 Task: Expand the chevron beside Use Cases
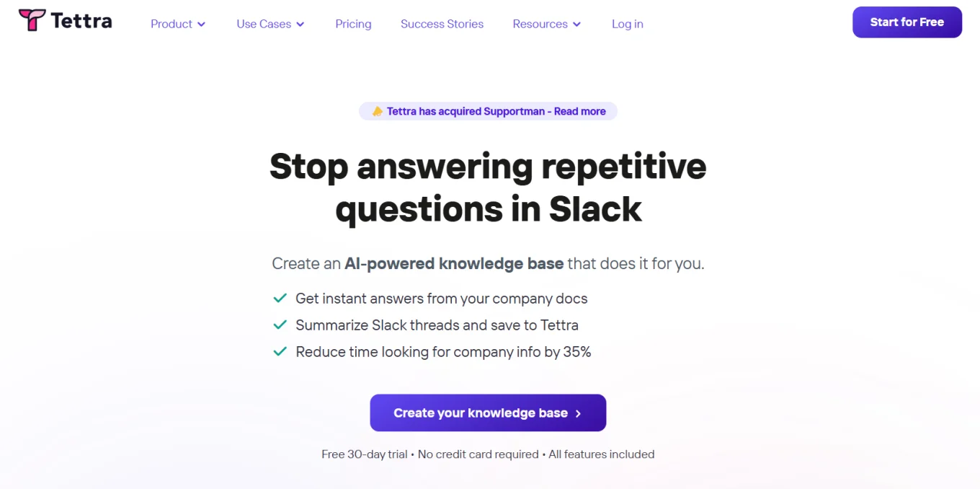[300, 25]
